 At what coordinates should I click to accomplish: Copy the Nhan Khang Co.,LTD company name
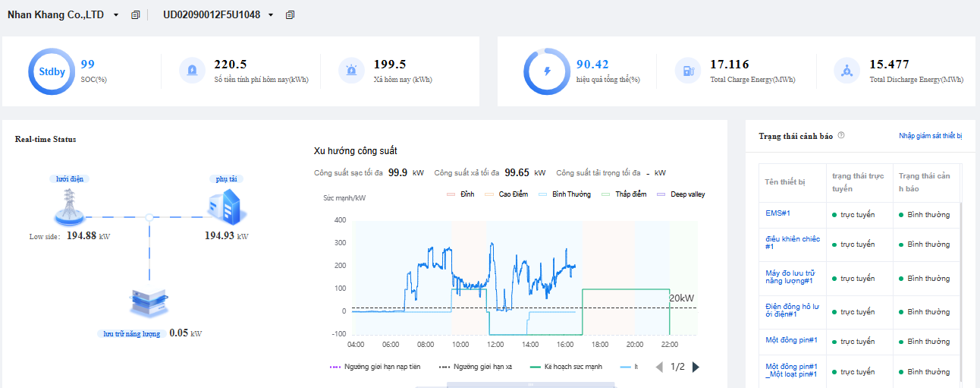click(136, 15)
